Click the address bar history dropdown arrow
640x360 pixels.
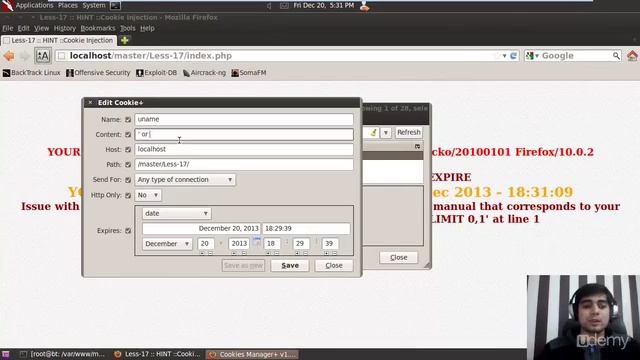coord(504,56)
